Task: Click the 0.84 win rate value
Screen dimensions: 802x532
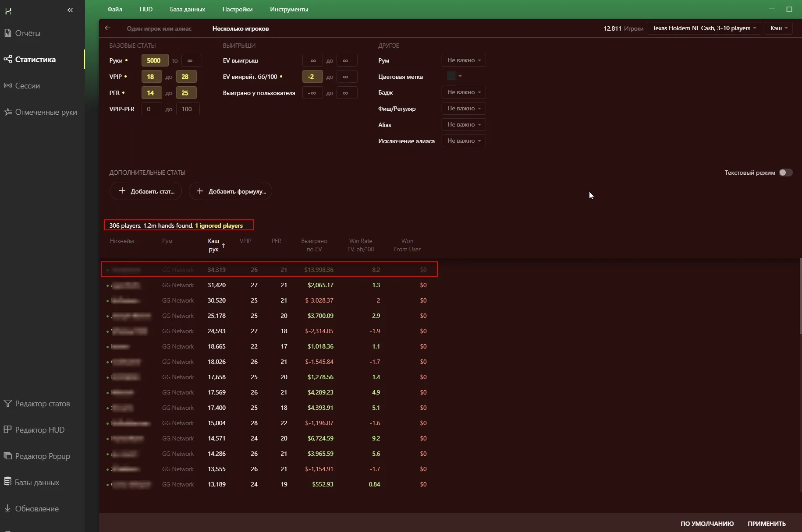Action: coord(374,484)
